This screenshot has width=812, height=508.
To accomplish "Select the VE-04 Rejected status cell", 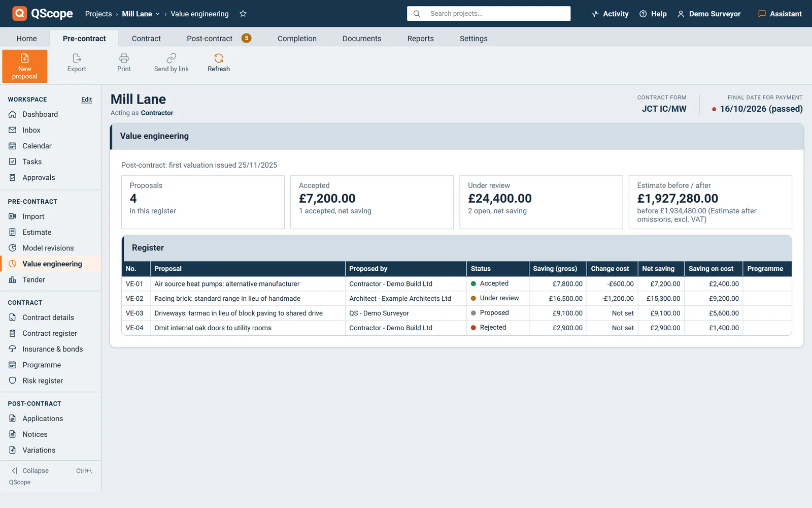I will click(497, 328).
